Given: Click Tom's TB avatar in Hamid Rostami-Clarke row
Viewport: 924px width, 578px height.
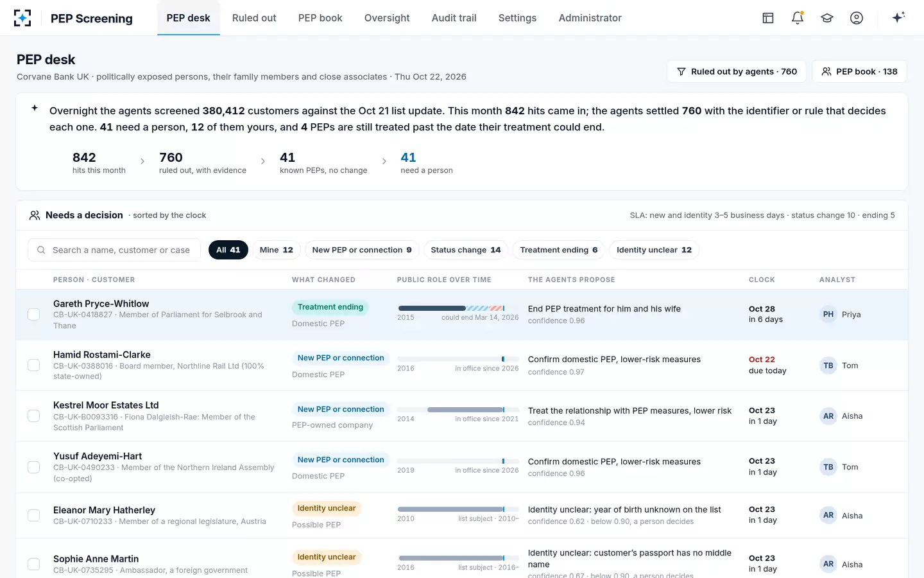Looking at the screenshot, I should point(828,365).
